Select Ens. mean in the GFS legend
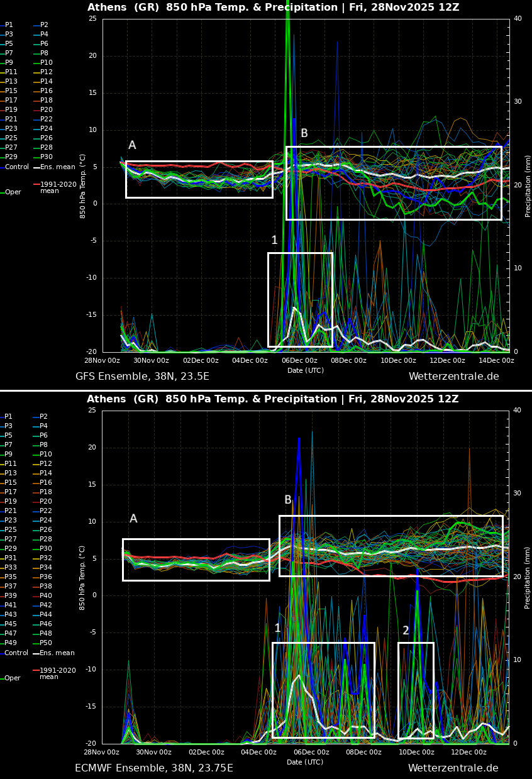 (x=57, y=167)
